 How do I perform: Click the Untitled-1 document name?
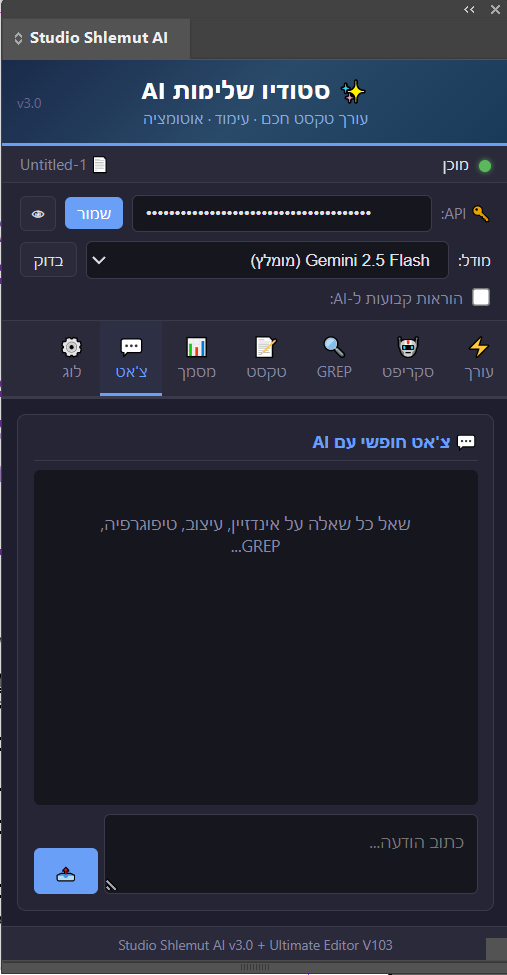click(53, 165)
